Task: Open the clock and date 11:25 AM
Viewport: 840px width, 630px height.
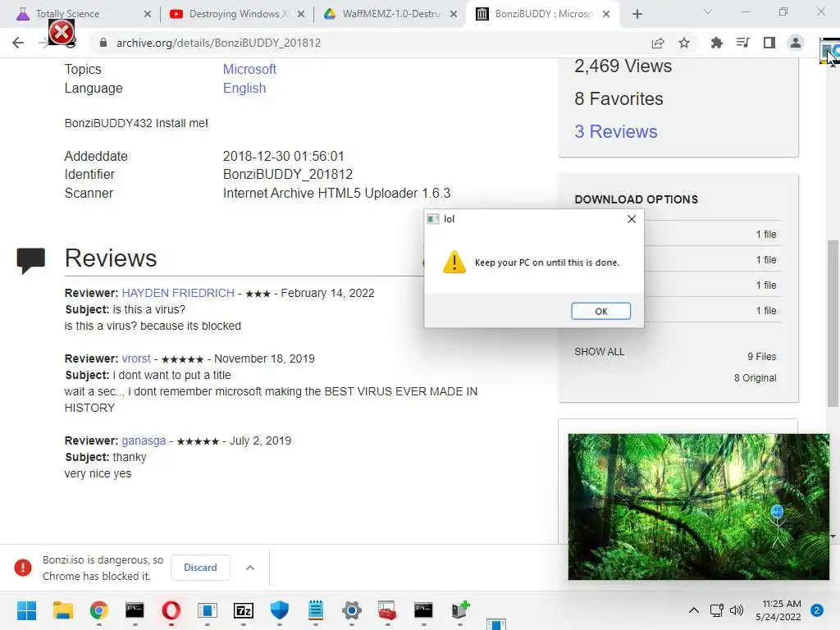Action: coord(778,610)
